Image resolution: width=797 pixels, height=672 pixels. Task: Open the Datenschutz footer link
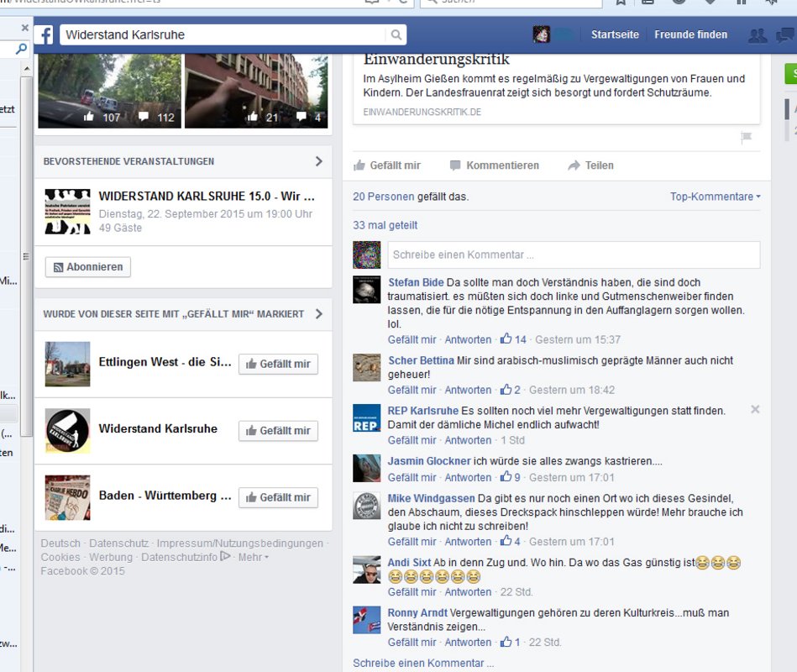point(119,543)
